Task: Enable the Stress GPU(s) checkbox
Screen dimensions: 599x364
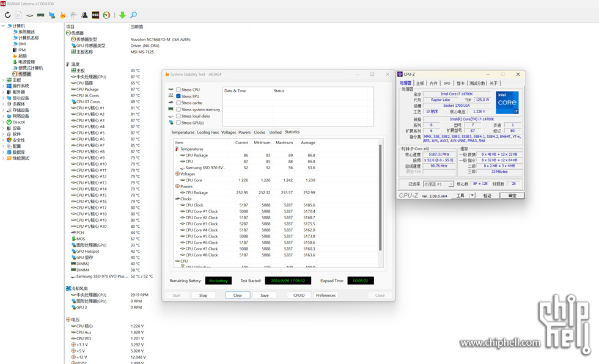Action: [x=178, y=123]
